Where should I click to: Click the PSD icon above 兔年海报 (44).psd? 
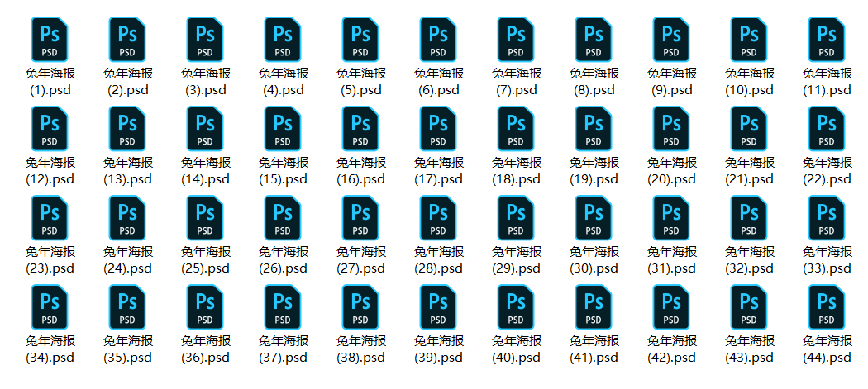tap(827, 306)
